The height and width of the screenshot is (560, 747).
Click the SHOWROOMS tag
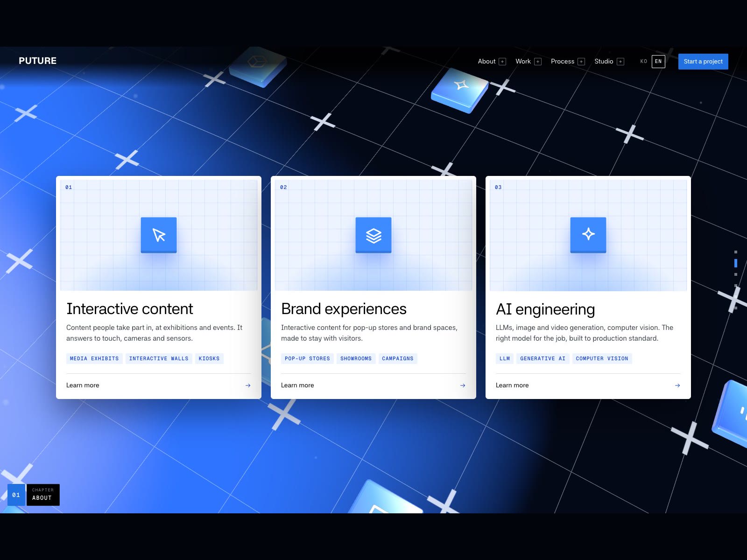point(356,358)
